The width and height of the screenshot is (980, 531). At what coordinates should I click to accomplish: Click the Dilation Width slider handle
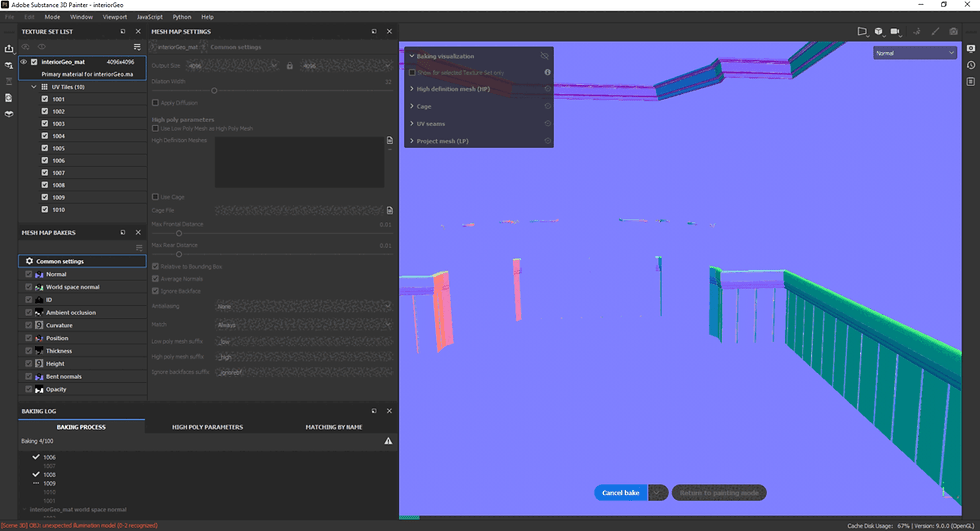[x=214, y=91]
